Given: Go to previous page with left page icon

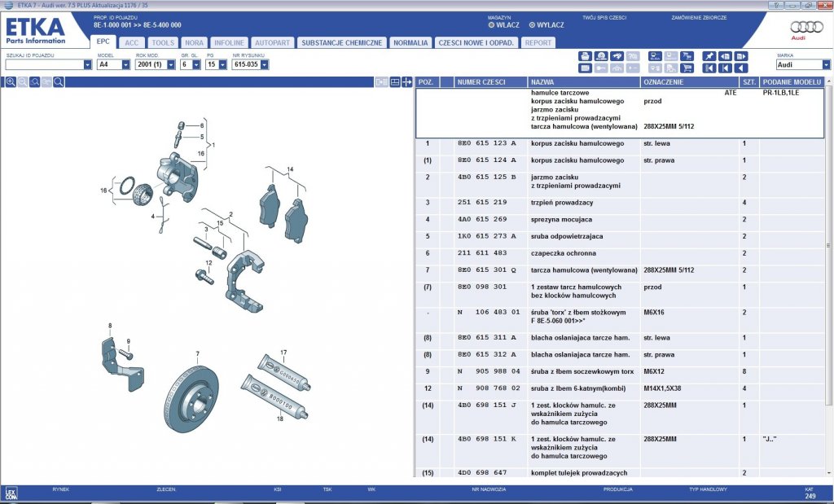Looking at the screenshot, I should (725, 56).
